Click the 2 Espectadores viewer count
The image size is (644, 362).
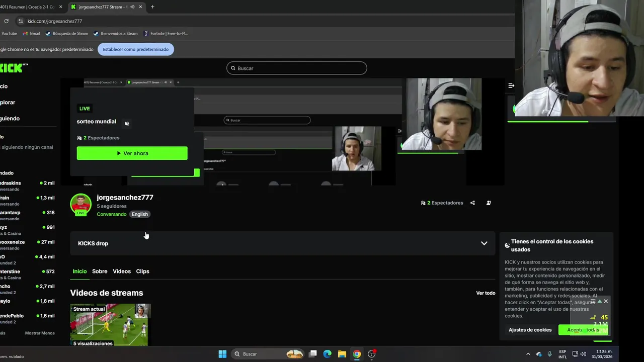coord(442,203)
